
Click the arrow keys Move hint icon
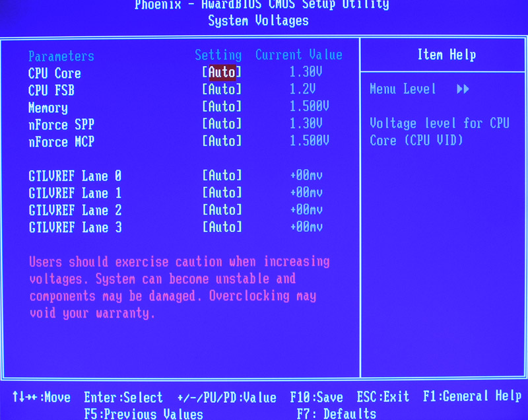tap(24, 397)
